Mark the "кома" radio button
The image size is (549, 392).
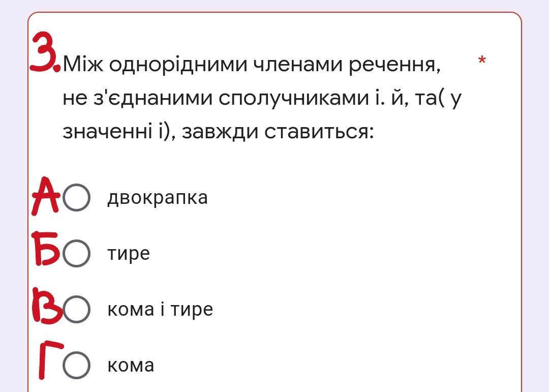pyautogui.click(x=76, y=365)
